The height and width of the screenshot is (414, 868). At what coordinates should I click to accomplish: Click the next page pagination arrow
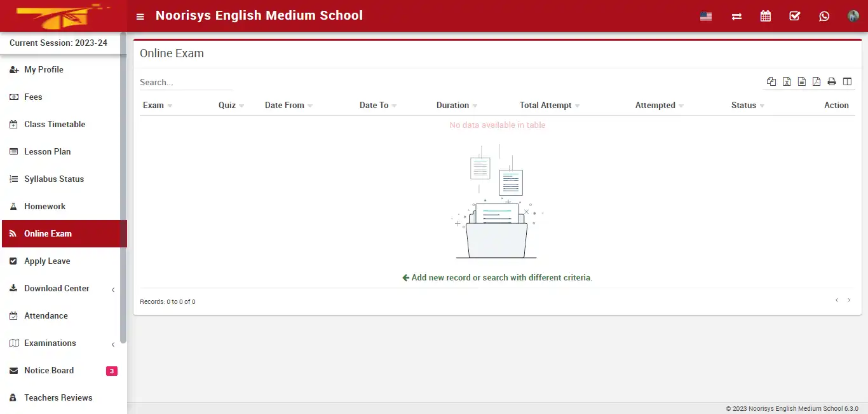[x=849, y=300]
